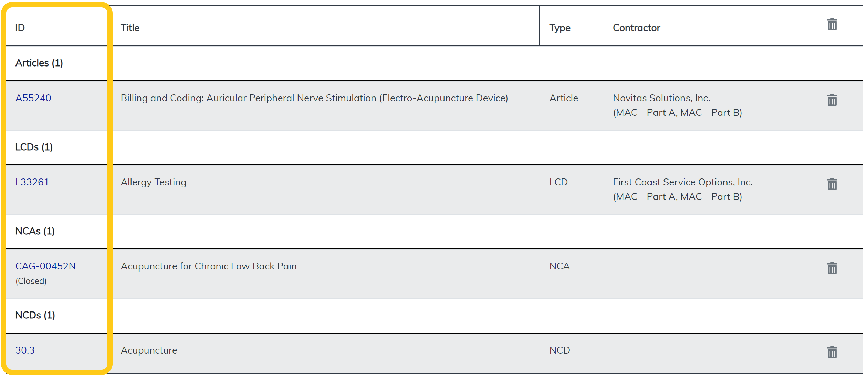Select the NCDs (1) group heading
Viewport: 868px width, 378px height.
coord(35,315)
